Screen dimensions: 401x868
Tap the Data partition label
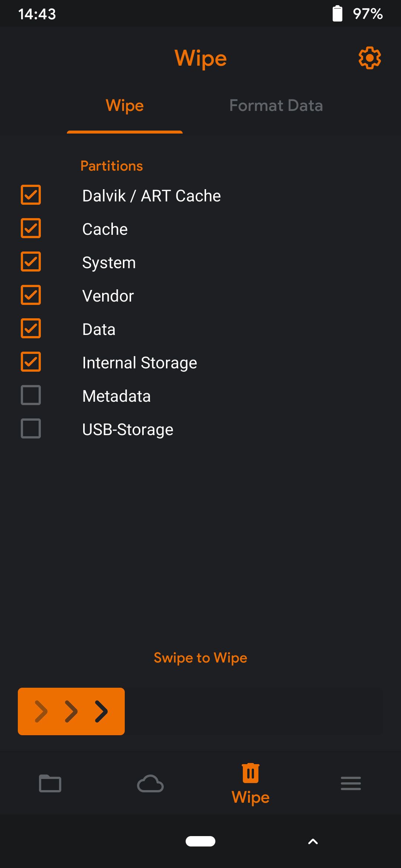99,329
